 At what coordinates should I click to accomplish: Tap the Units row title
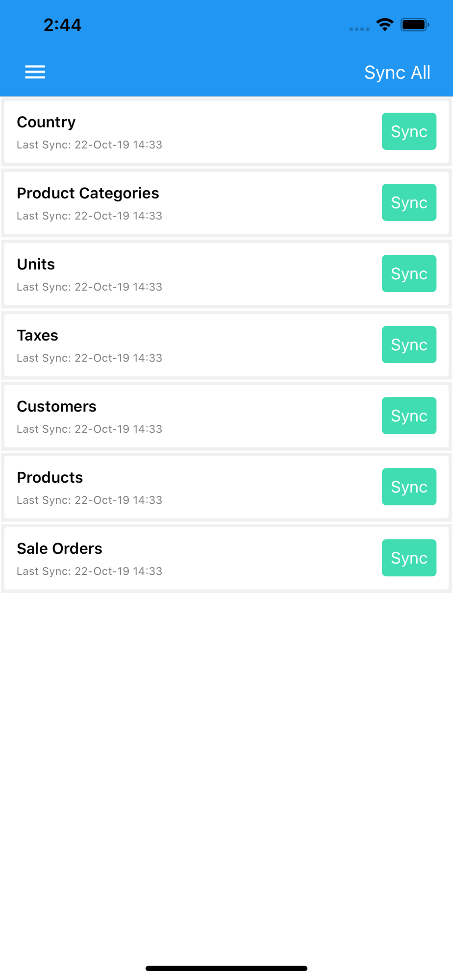click(36, 264)
